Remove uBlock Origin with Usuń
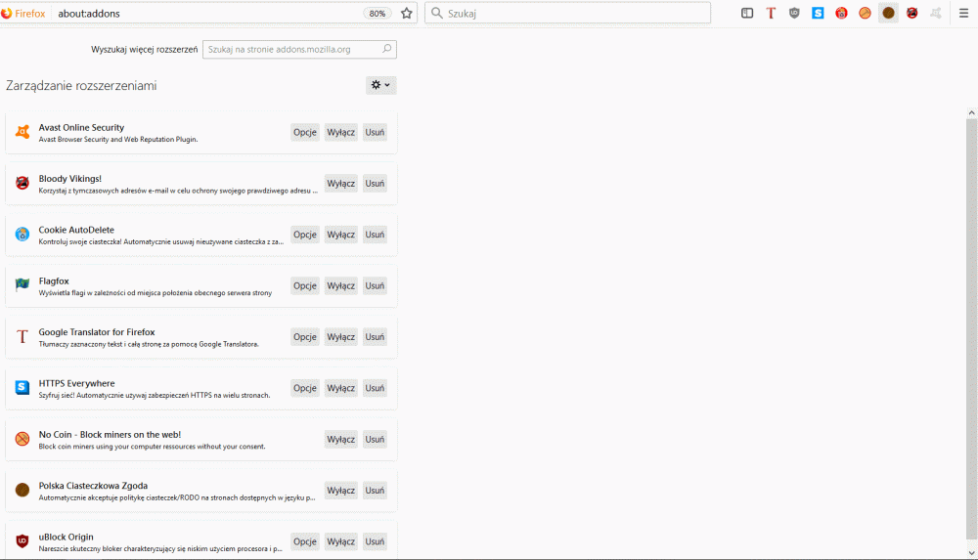 coord(375,541)
